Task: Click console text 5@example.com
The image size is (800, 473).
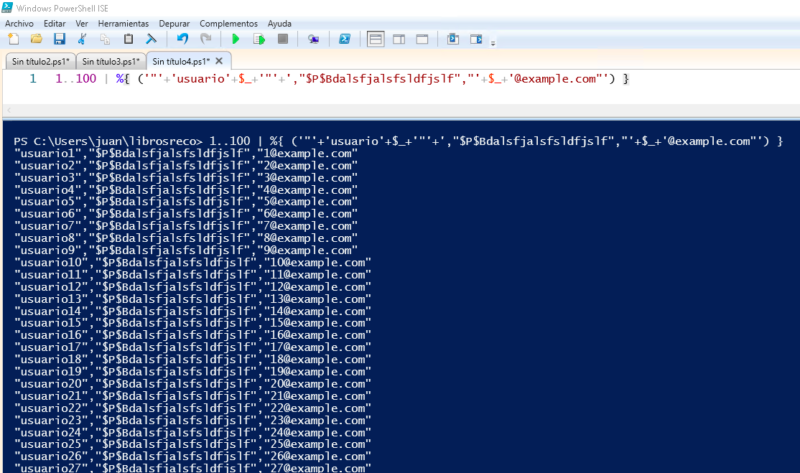Action: coord(308,202)
